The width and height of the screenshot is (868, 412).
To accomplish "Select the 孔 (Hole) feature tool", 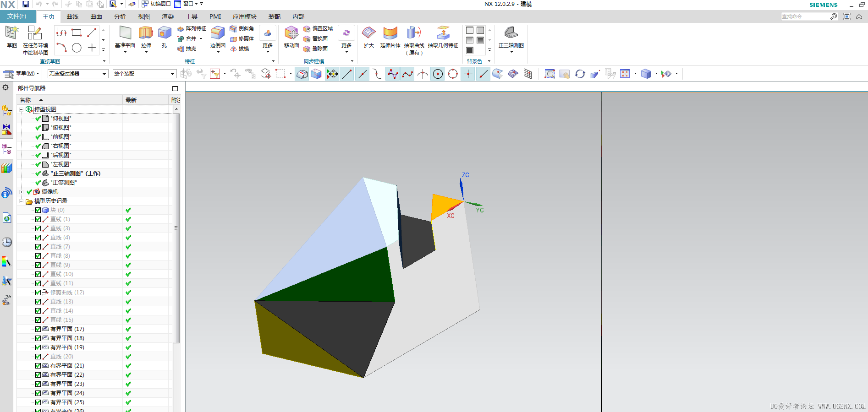I will (x=164, y=33).
